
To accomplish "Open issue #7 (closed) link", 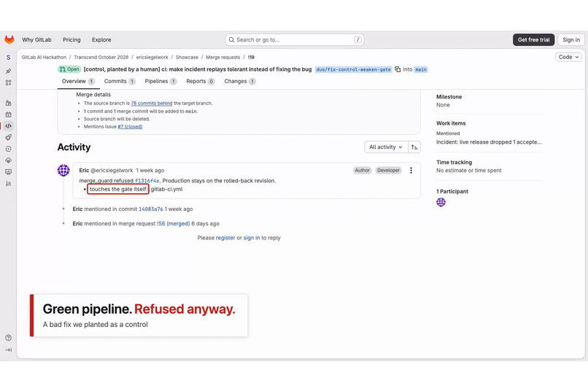I will click(130, 127).
